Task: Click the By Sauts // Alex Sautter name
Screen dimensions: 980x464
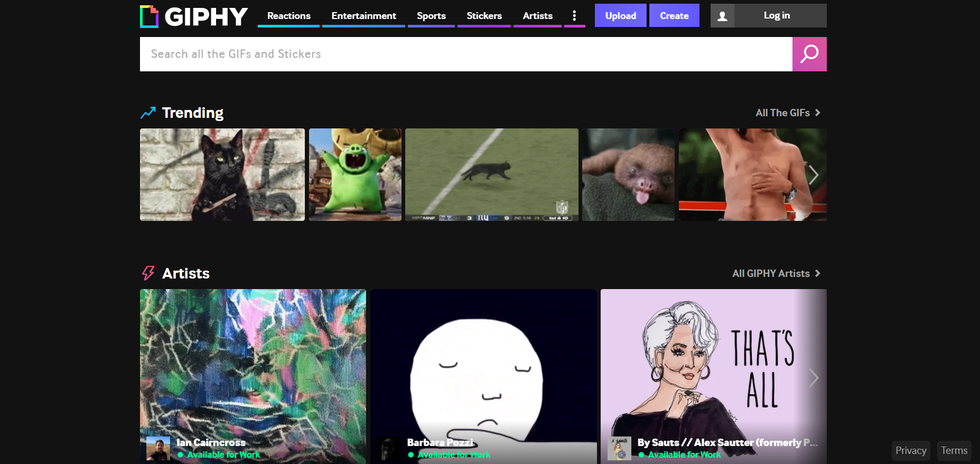Action: (727, 442)
